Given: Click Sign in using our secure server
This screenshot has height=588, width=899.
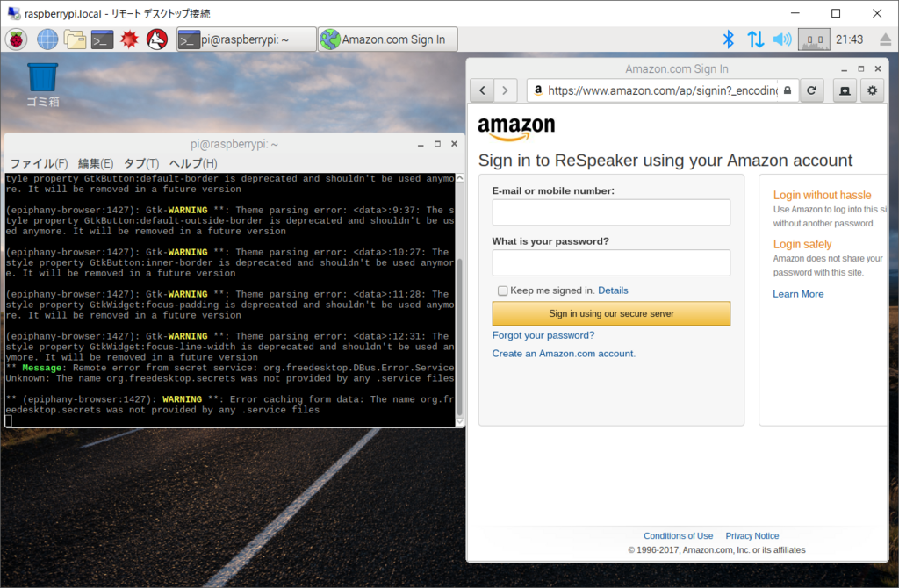Looking at the screenshot, I should pyautogui.click(x=611, y=313).
